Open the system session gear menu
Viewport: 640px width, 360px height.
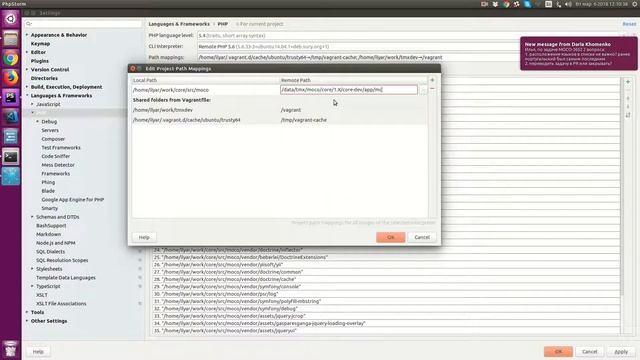[x=635, y=4]
